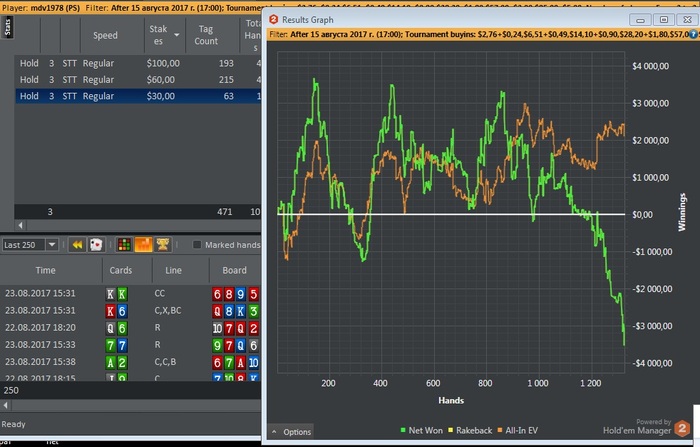Click the yellow rewind arrows replay icon

[x=77, y=245]
